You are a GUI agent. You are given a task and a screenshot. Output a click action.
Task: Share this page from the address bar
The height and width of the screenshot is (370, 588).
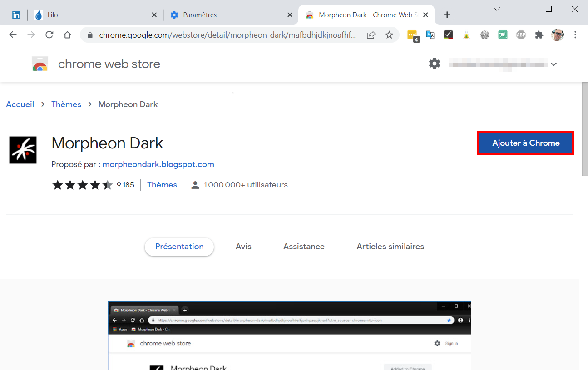[371, 35]
